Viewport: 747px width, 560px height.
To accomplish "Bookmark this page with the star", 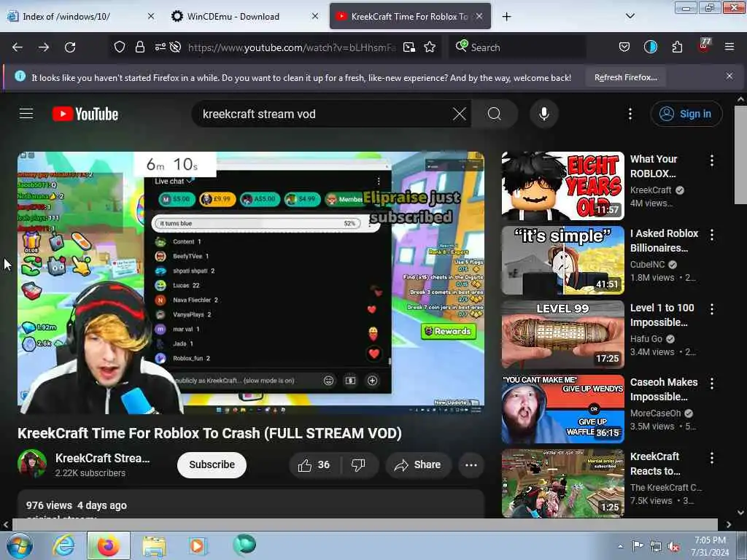I will [x=430, y=47].
